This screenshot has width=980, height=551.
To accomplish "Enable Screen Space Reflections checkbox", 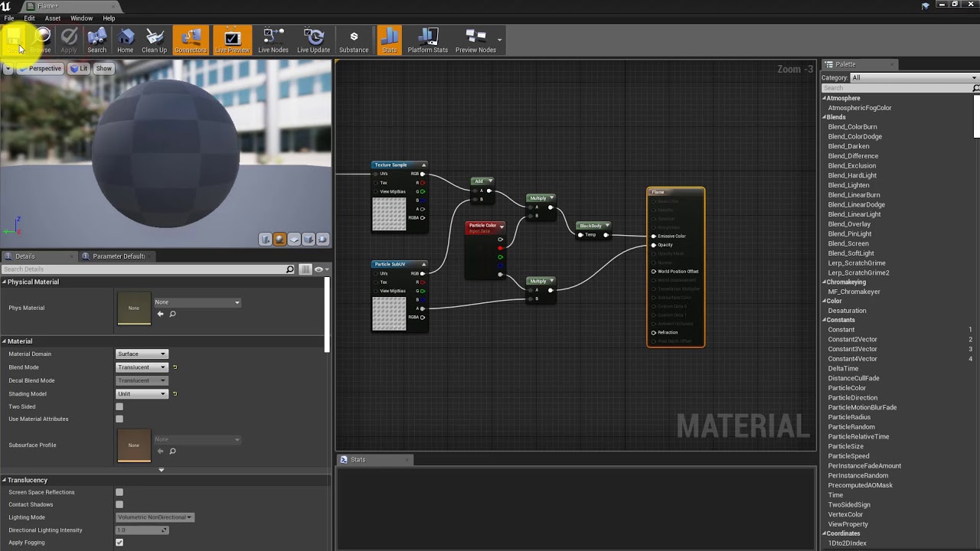I will click(119, 492).
